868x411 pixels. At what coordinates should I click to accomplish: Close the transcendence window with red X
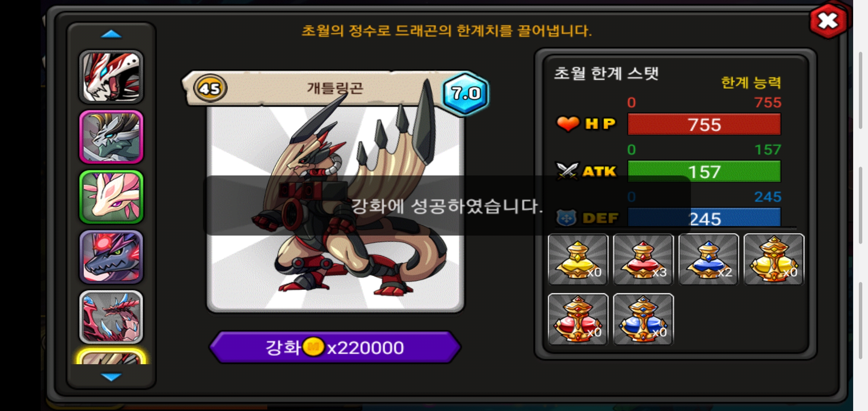point(828,21)
